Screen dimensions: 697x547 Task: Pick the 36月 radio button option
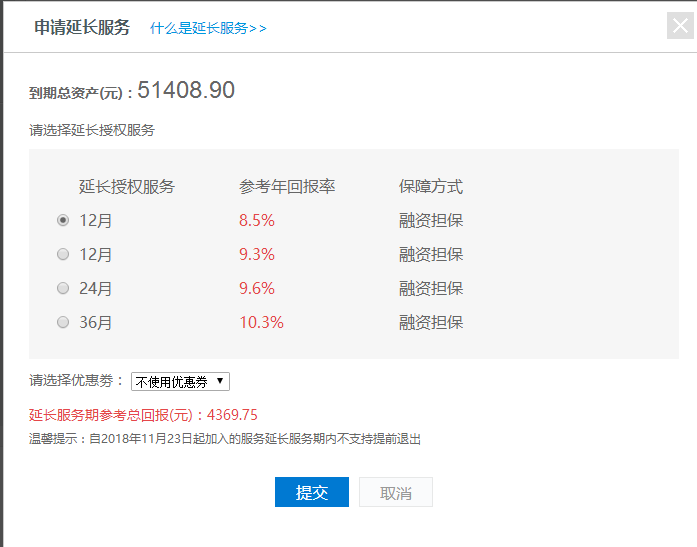63,322
